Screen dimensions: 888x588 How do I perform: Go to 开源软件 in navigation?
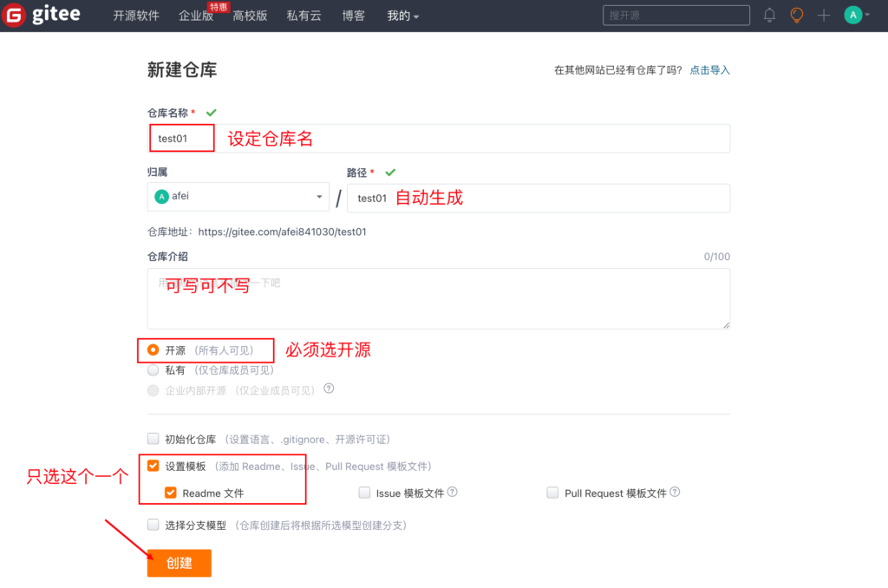tap(136, 16)
